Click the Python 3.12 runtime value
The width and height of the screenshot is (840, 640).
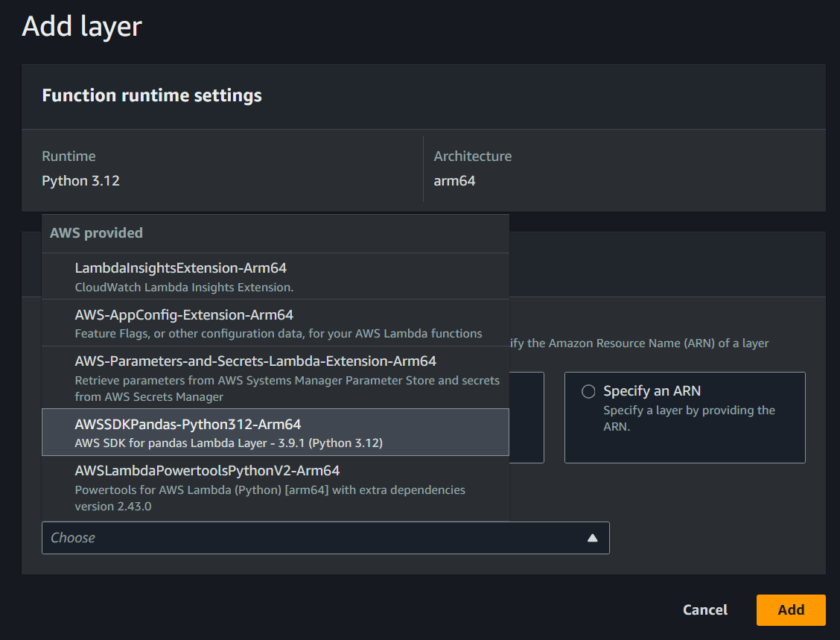81,181
